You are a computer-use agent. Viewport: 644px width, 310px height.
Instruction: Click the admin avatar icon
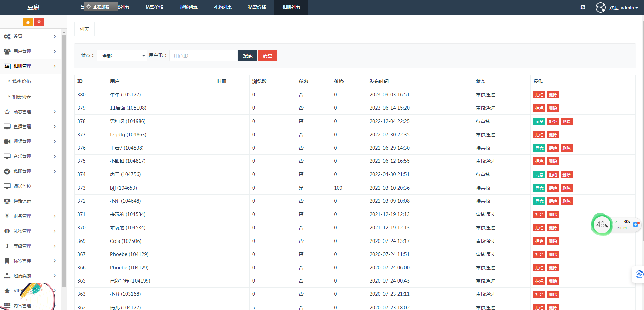(600, 7)
